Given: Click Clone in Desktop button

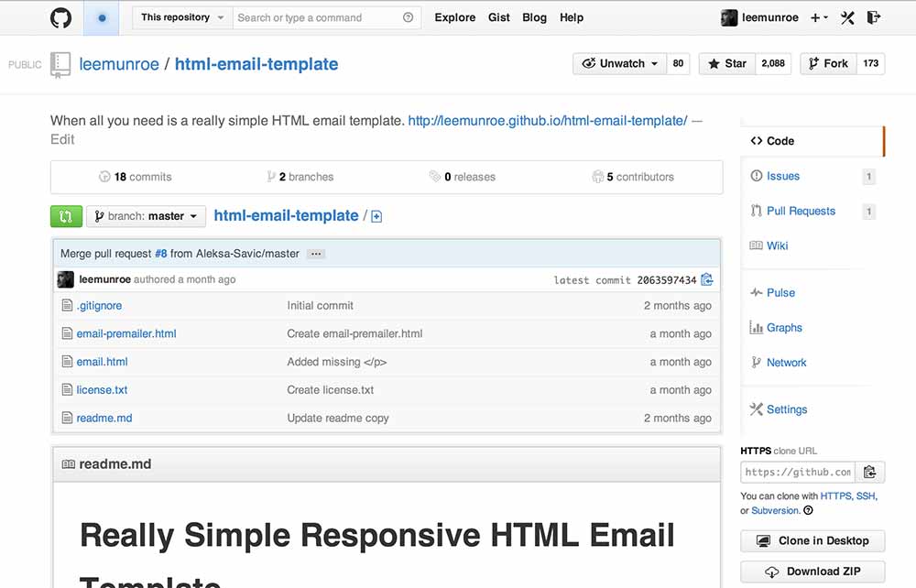Looking at the screenshot, I should (812, 540).
